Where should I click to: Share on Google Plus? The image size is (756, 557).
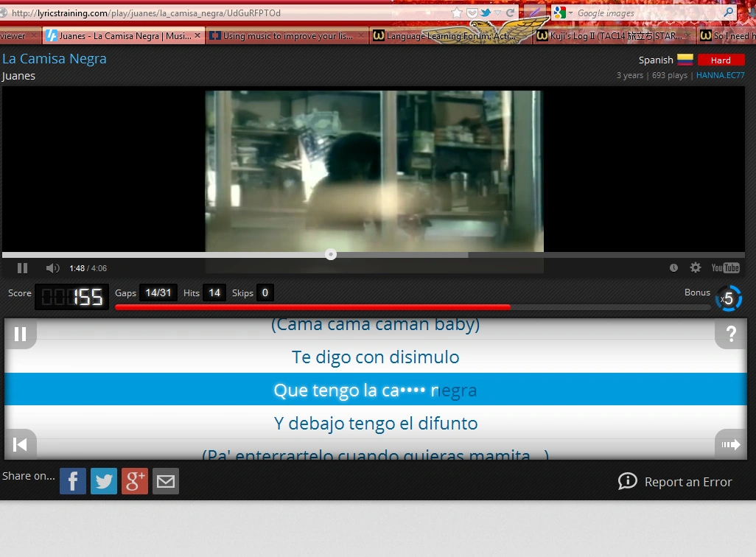click(x=135, y=481)
